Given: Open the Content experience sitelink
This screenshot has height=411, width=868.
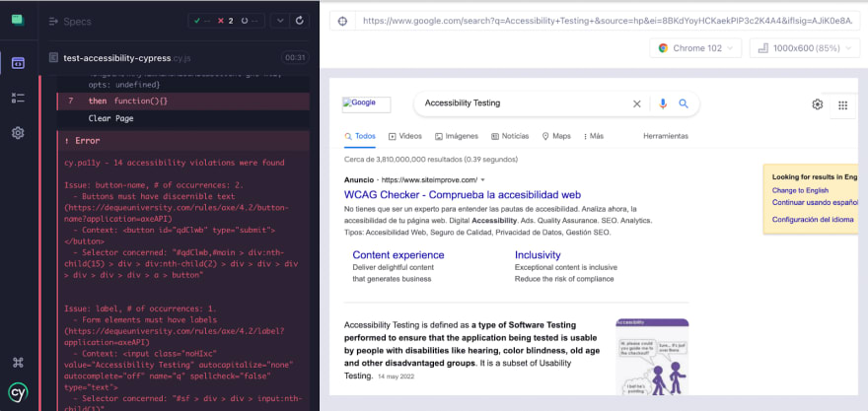Looking at the screenshot, I should point(398,255).
